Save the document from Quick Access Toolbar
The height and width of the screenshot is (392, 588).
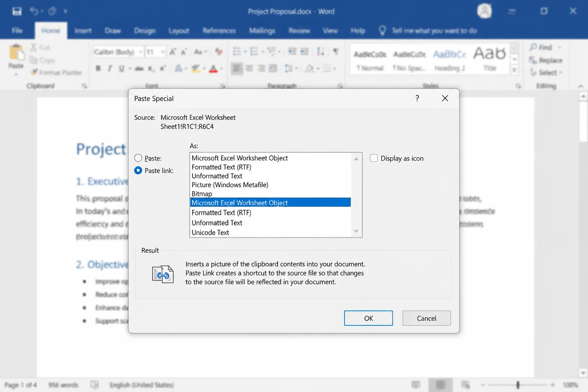pos(17,11)
